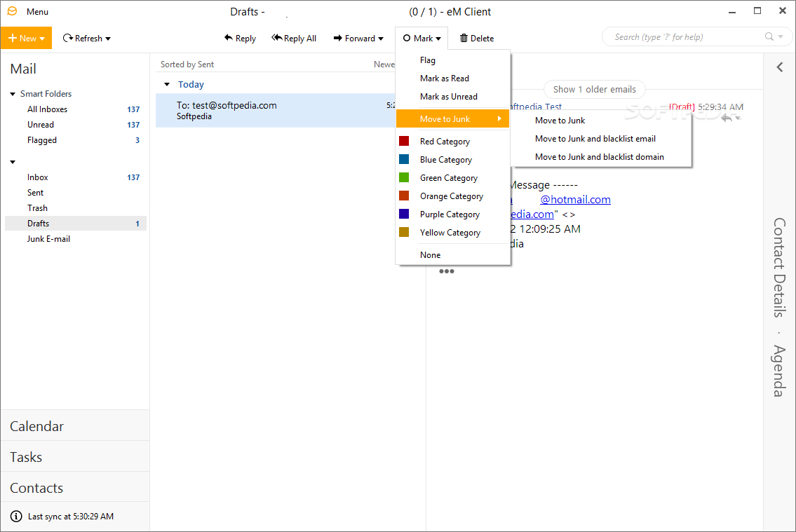
Task: Click the Sorted by Sent header
Action: 187,64
